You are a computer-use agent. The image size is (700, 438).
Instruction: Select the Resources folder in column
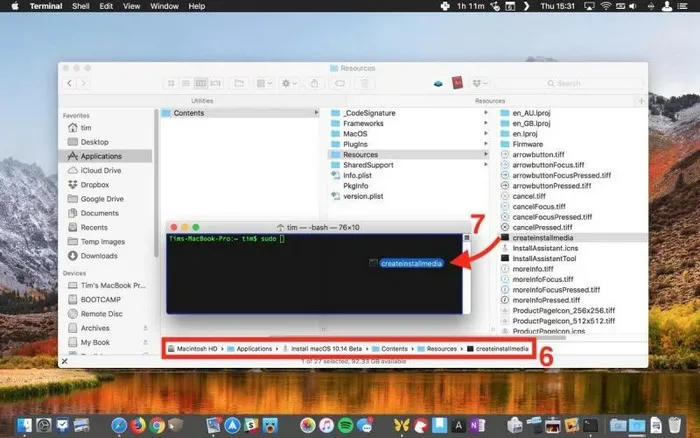(x=408, y=154)
